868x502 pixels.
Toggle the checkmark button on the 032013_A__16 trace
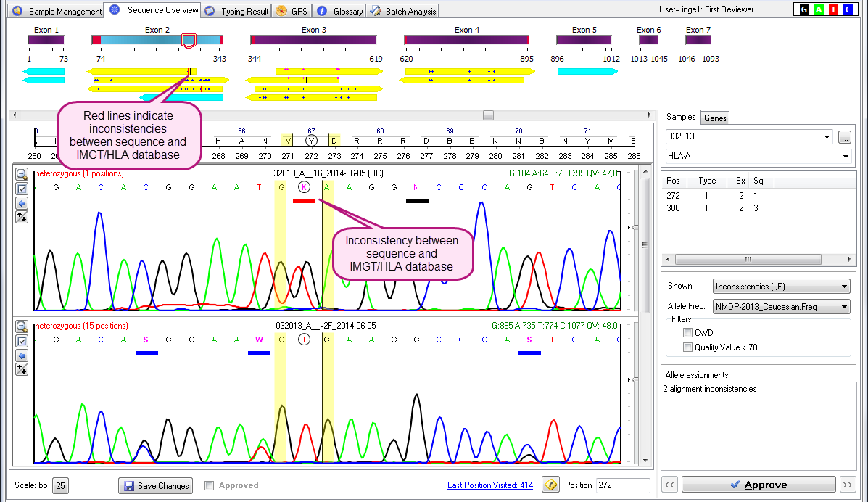click(x=22, y=189)
